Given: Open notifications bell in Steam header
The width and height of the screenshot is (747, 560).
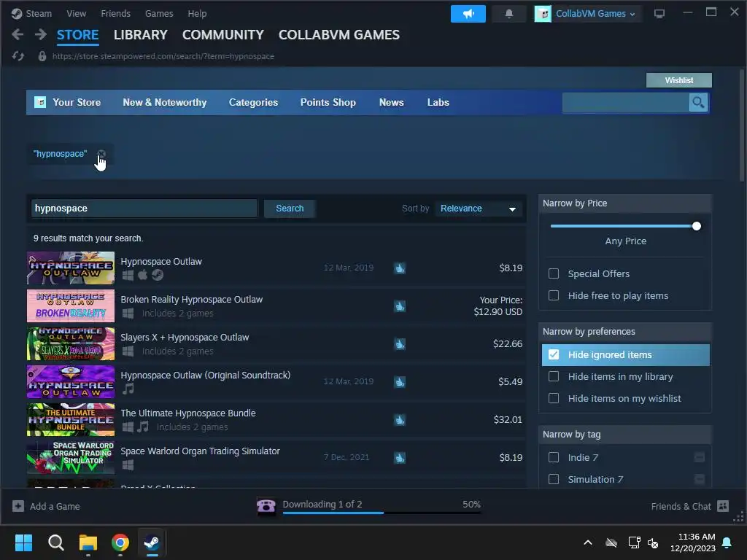Looking at the screenshot, I should (508, 14).
